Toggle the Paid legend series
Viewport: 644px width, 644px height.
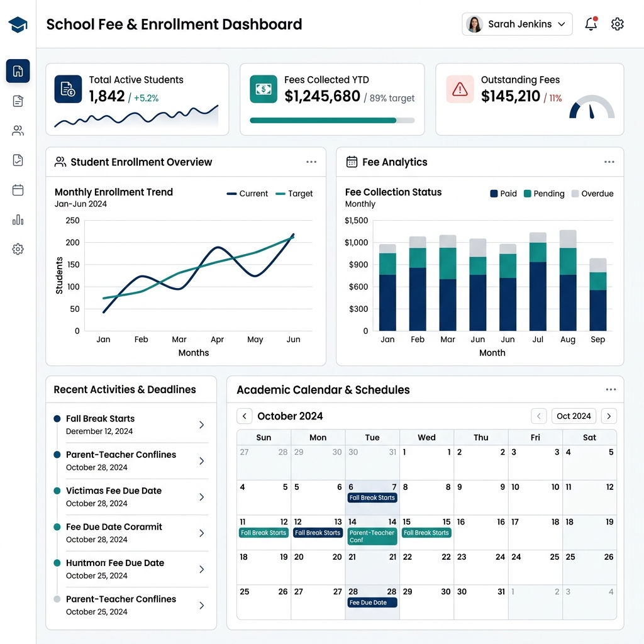504,194
